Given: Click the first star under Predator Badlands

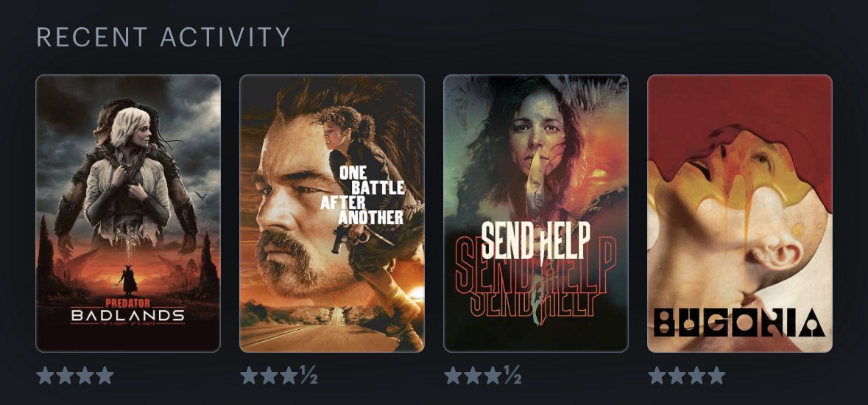Looking at the screenshot, I should click(x=46, y=375).
